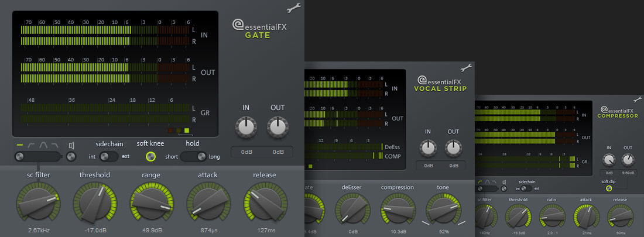Screen dimensions: 644x237
Task: Click the Compressor threshold knob
Action: point(518,217)
